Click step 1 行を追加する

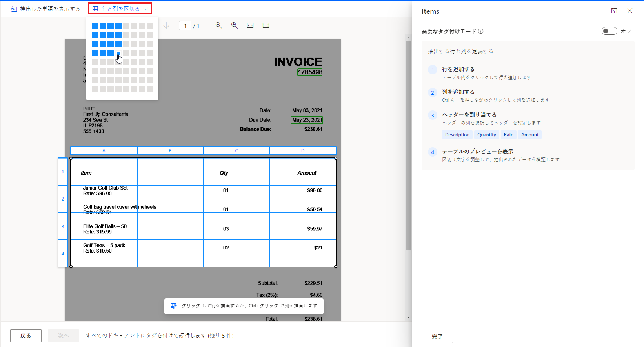coord(458,69)
